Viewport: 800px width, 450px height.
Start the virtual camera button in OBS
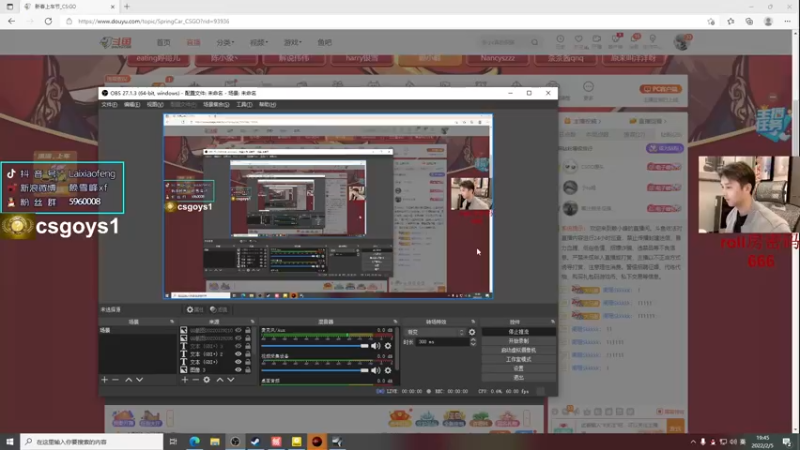(518, 350)
